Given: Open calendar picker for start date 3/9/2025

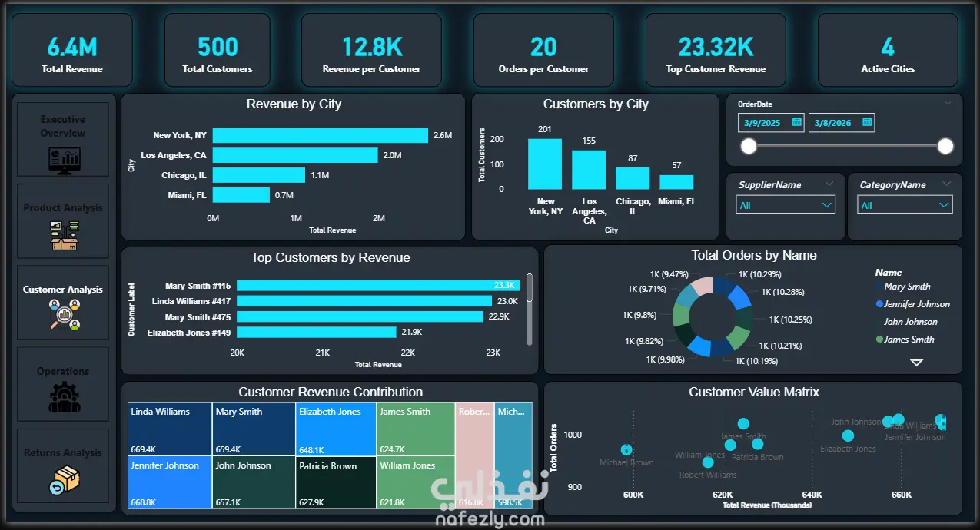Looking at the screenshot, I should [x=797, y=122].
